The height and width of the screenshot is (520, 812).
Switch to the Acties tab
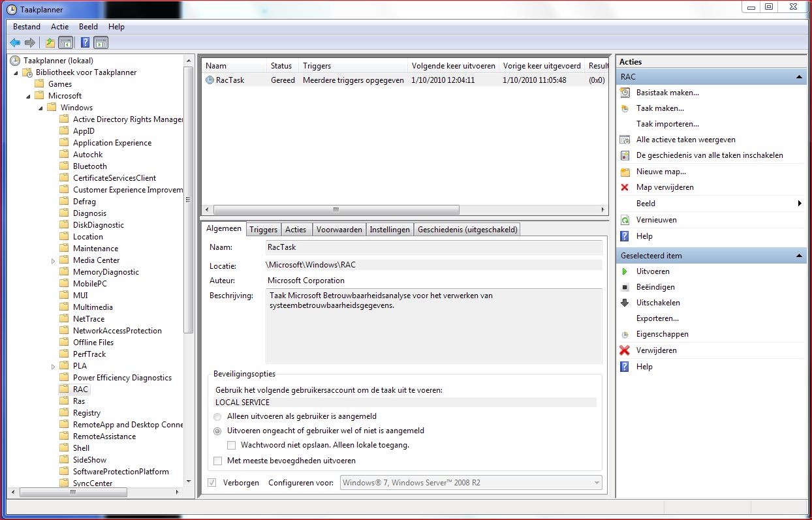[x=296, y=230]
